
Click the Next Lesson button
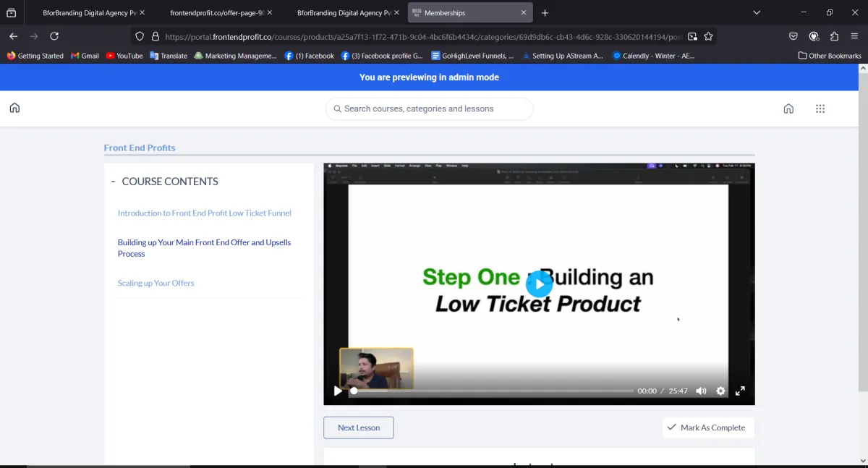pos(359,427)
